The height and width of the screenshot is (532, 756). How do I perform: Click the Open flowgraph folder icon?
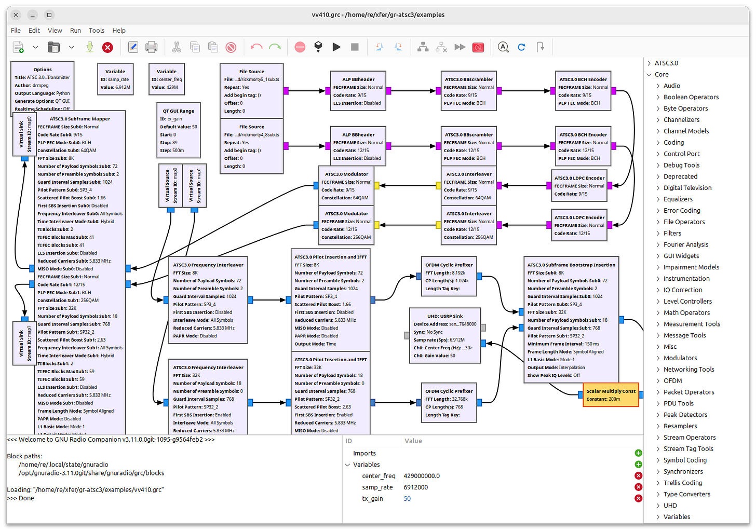[x=53, y=47]
